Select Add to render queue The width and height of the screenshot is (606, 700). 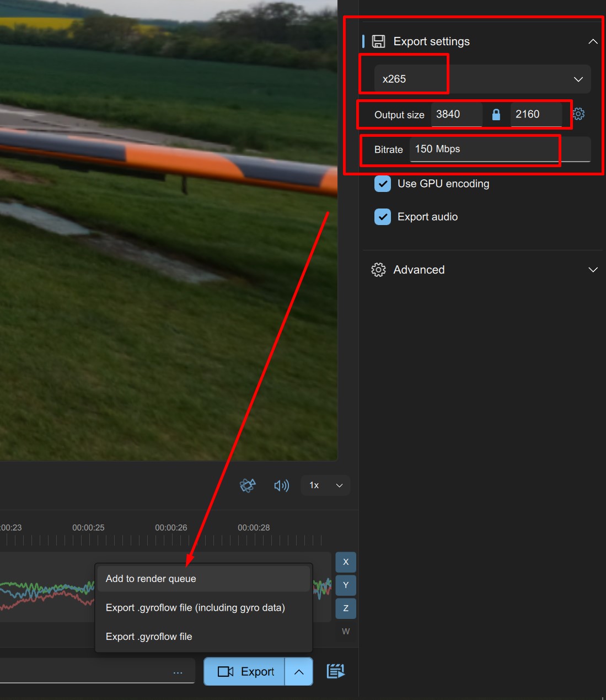pos(151,579)
